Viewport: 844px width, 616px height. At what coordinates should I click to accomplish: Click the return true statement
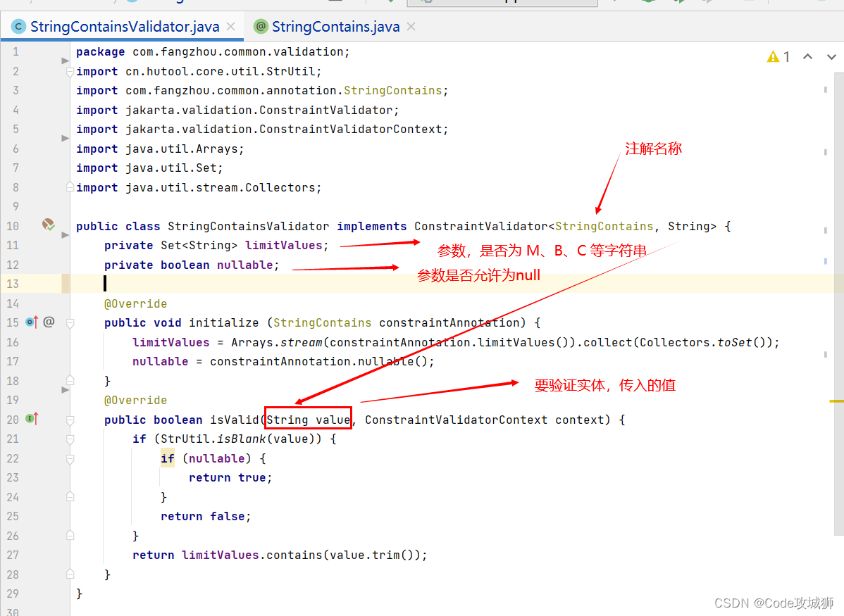230,478
